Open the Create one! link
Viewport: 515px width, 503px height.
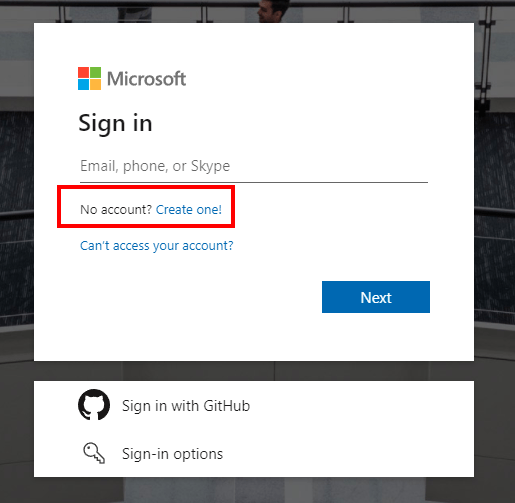click(189, 209)
